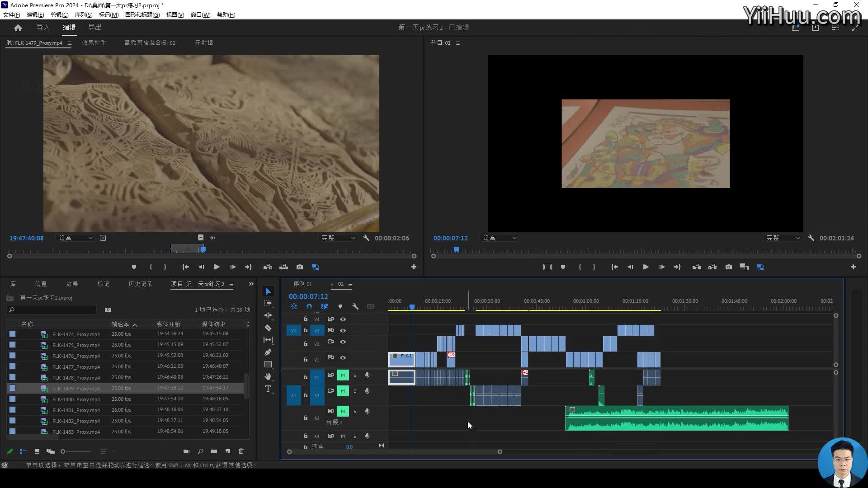This screenshot has width=868, height=488.
Task: Toggle mute on track A3
Action: coord(343,411)
